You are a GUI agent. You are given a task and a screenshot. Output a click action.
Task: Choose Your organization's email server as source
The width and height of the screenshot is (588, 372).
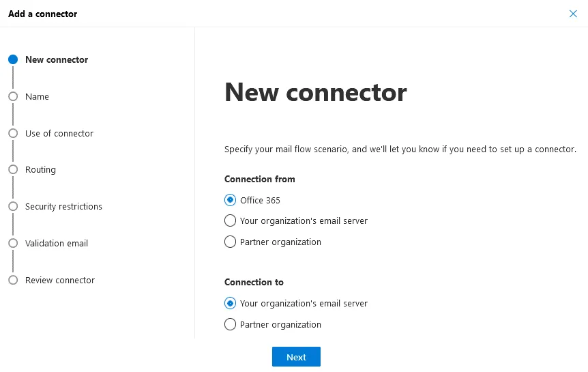(x=230, y=220)
